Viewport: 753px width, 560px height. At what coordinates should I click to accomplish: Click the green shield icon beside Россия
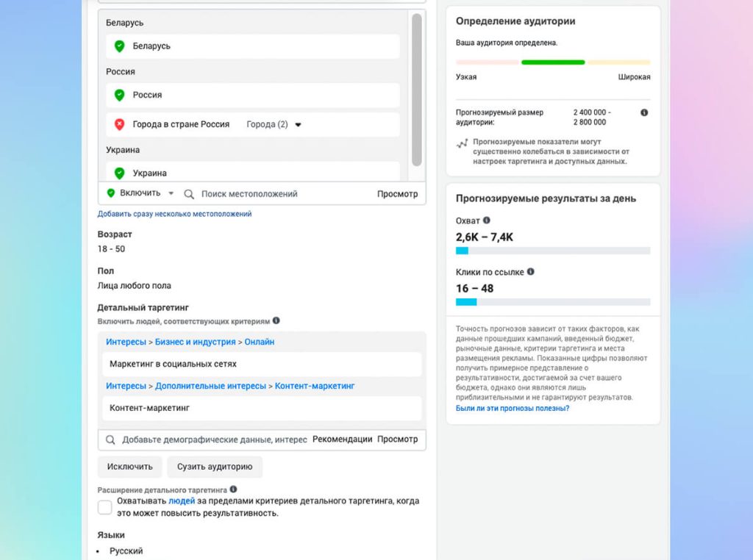[119, 95]
